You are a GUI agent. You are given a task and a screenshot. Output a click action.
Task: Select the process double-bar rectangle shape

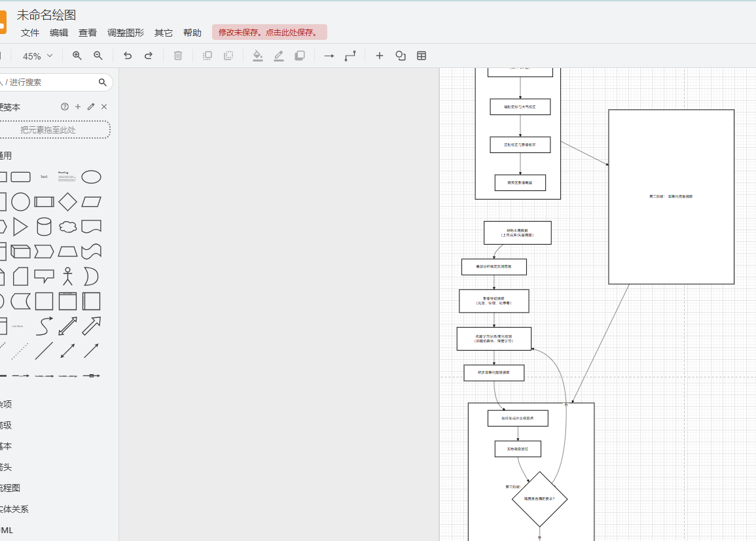(x=44, y=202)
